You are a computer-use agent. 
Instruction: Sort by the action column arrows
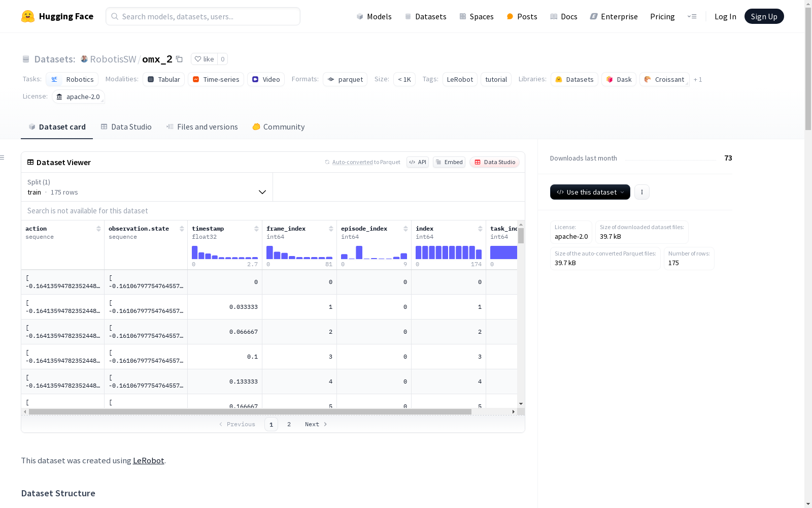click(x=98, y=229)
